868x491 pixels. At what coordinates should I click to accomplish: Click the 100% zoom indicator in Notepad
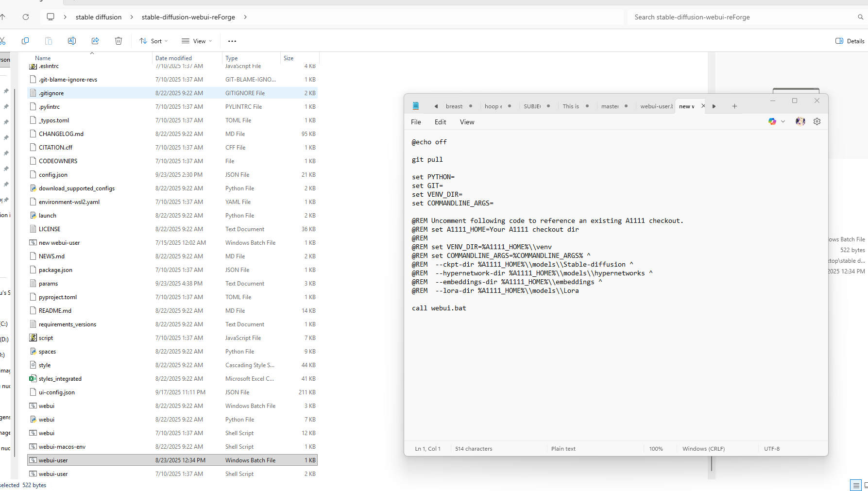656,449
